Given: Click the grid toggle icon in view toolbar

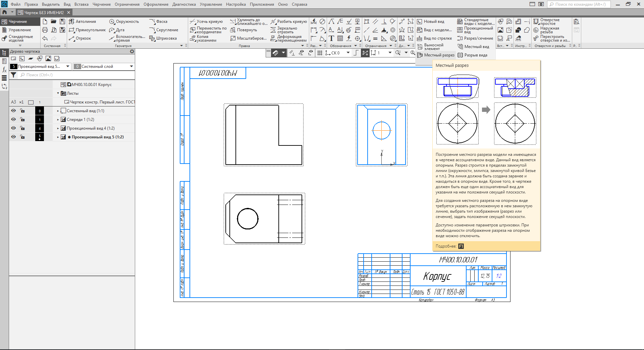Looking at the screenshot, I should (x=320, y=53).
